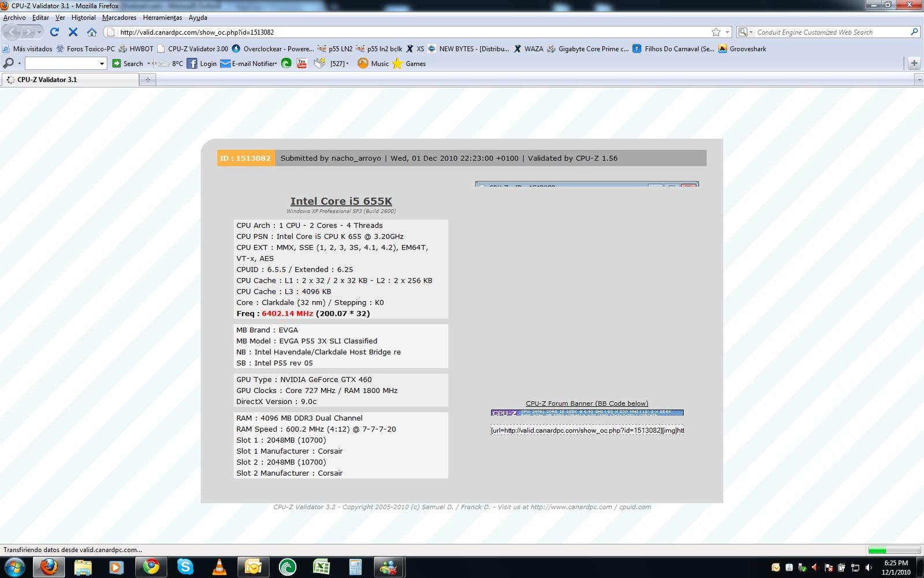Open Calculator from the taskbar
Screen dimensions: 924x578
click(x=356, y=568)
